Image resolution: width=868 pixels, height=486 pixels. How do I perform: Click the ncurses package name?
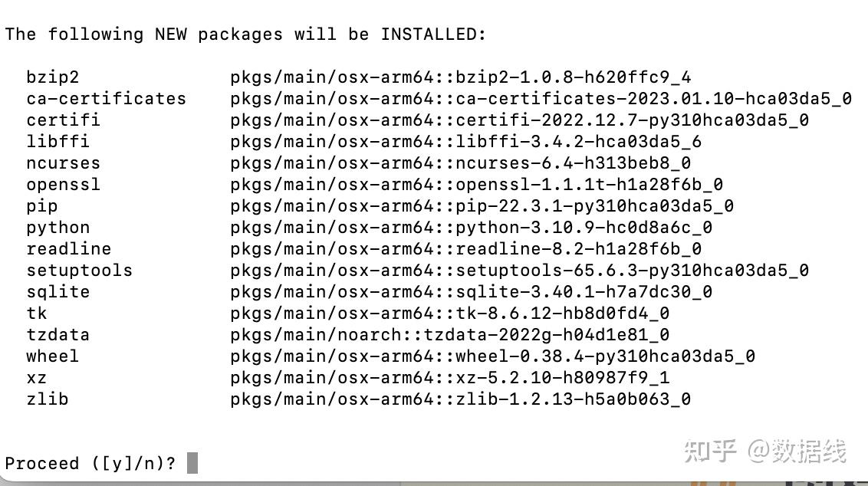point(63,163)
